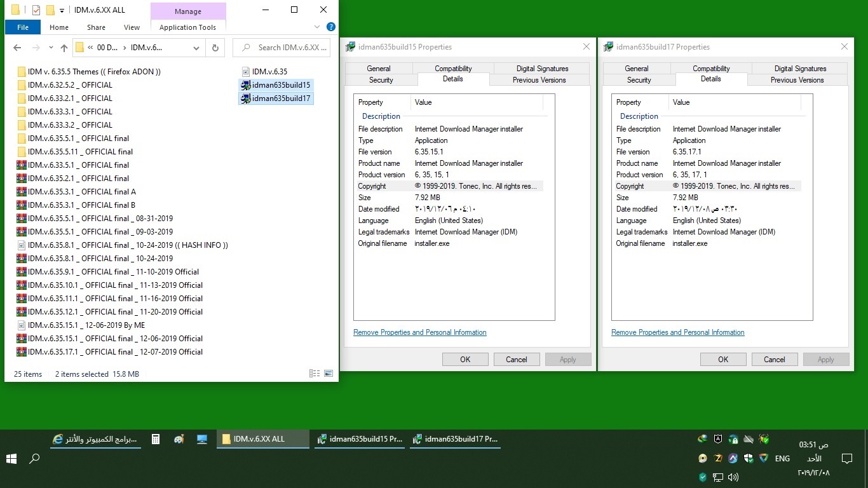The image size is (868, 488).
Task: Switch to large icons view in the status bar
Action: point(329,374)
